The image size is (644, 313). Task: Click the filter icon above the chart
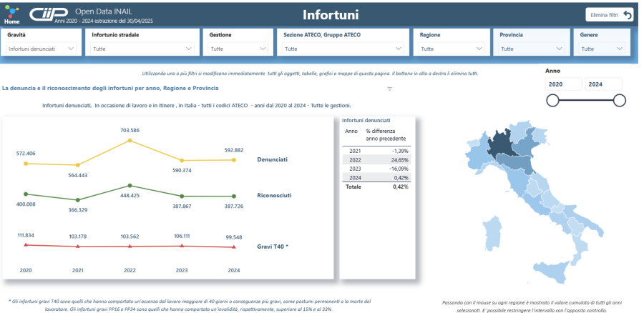click(x=390, y=89)
